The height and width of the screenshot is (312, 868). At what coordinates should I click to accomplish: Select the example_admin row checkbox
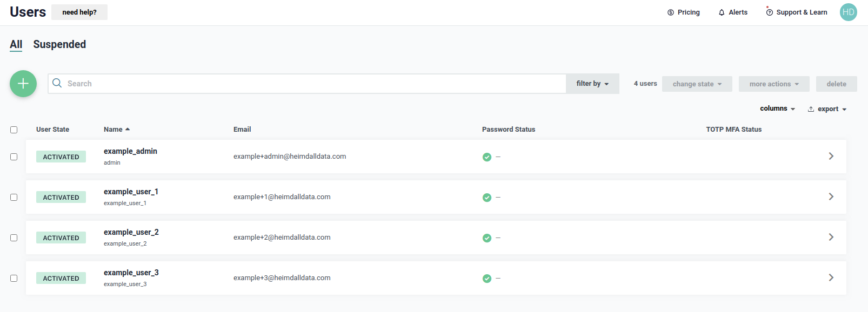click(14, 157)
